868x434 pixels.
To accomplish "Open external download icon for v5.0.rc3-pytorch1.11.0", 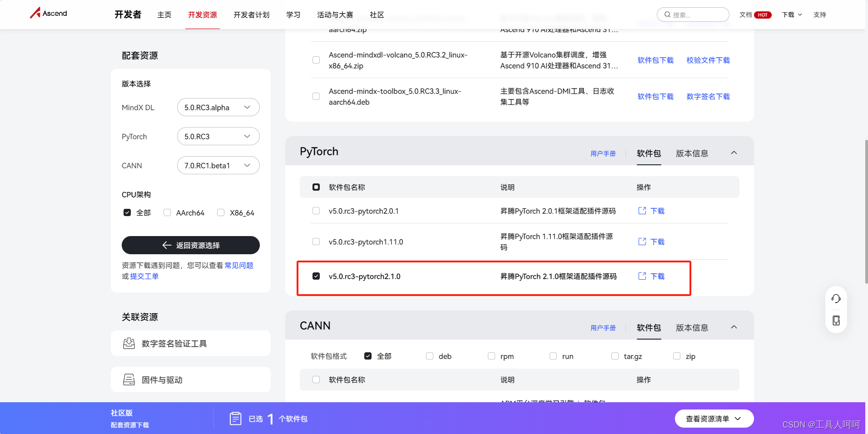I will coord(642,242).
